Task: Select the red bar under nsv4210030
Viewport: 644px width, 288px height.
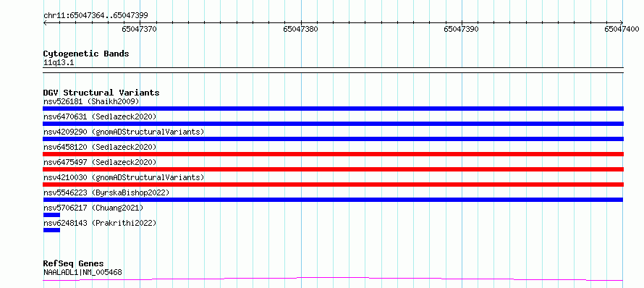Action: (x=333, y=185)
